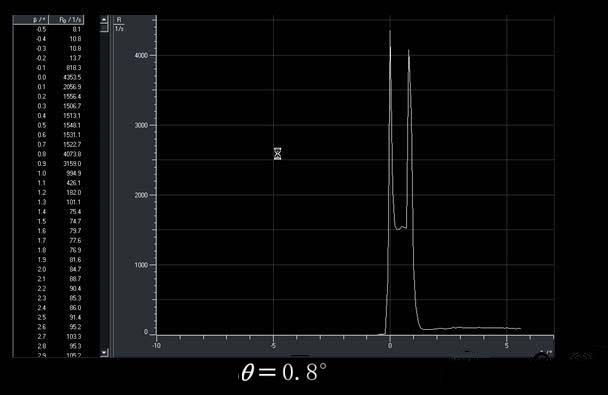The image size is (608, 395).
Task: Grab the table scrollbar thumb
Action: 104,28
